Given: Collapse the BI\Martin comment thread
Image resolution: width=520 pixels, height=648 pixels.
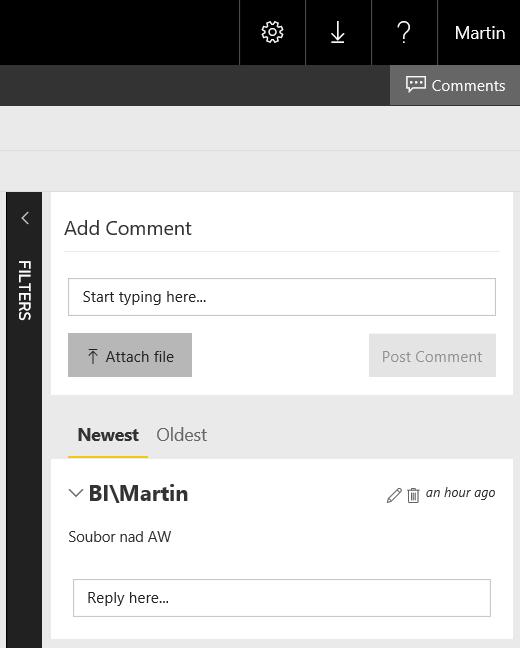Looking at the screenshot, I should point(76,493).
